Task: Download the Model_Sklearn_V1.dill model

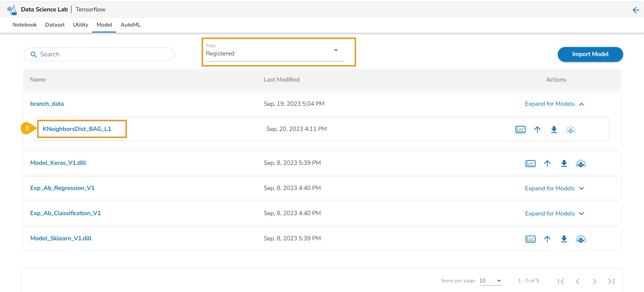Action: (564, 239)
